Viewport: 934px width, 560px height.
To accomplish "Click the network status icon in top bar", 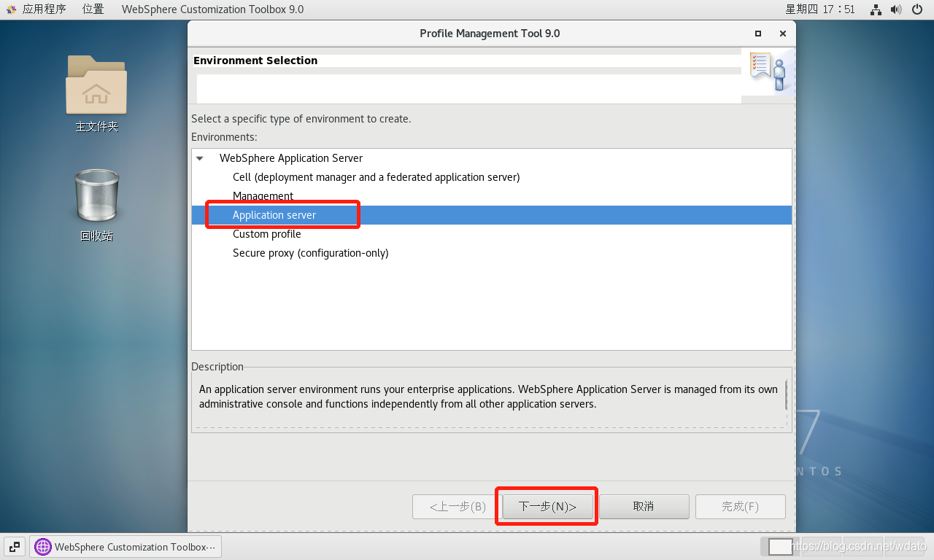I will 876,9.
